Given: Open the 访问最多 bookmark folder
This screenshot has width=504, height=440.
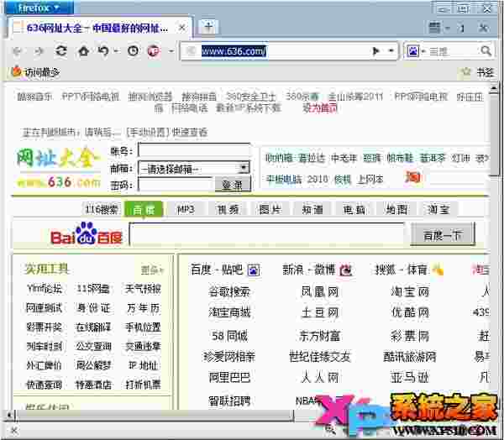Looking at the screenshot, I should point(34,71).
